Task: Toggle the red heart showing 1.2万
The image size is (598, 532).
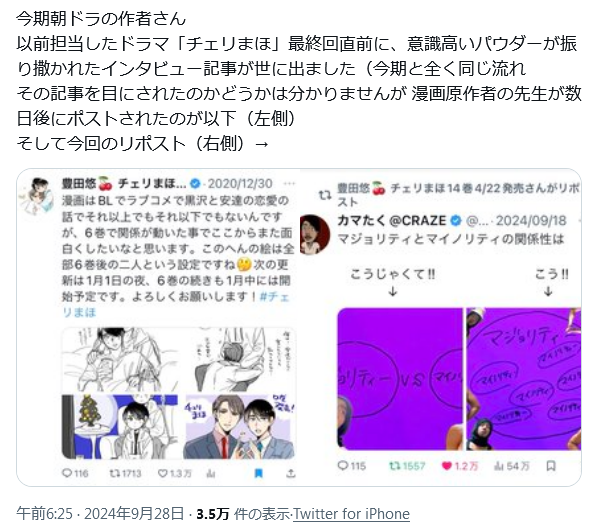Action: 447,466
